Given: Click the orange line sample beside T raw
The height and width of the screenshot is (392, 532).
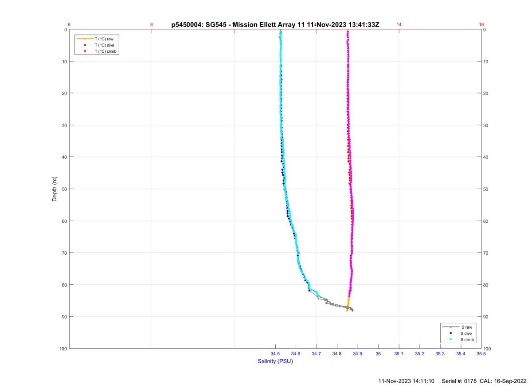Looking at the screenshot, I should [x=85, y=39].
